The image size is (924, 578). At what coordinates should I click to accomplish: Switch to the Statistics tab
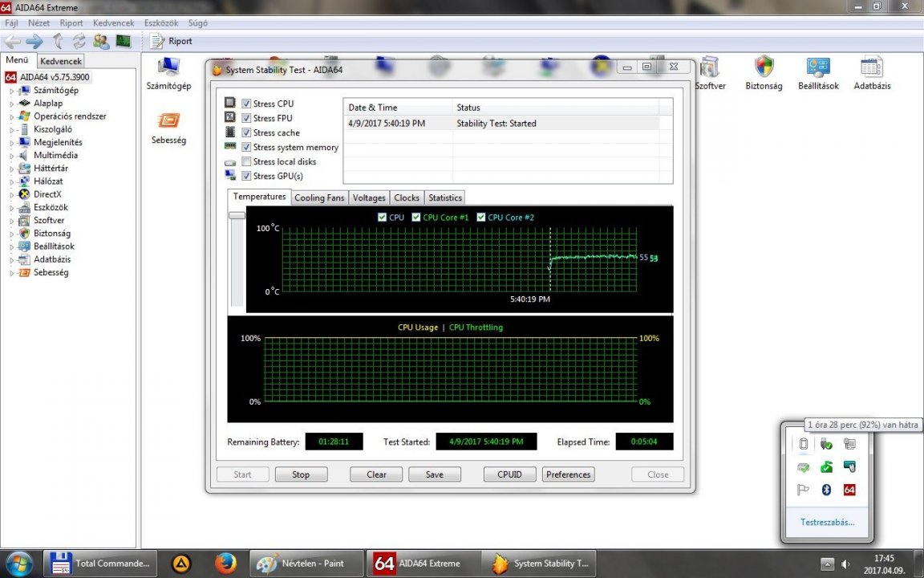click(445, 197)
